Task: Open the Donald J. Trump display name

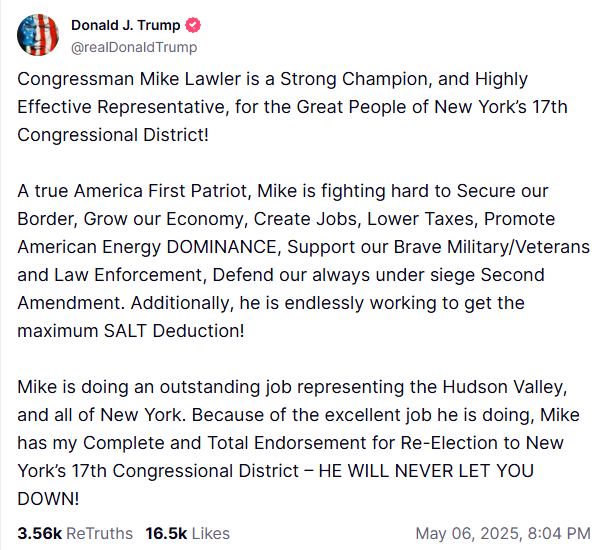Action: (125, 25)
